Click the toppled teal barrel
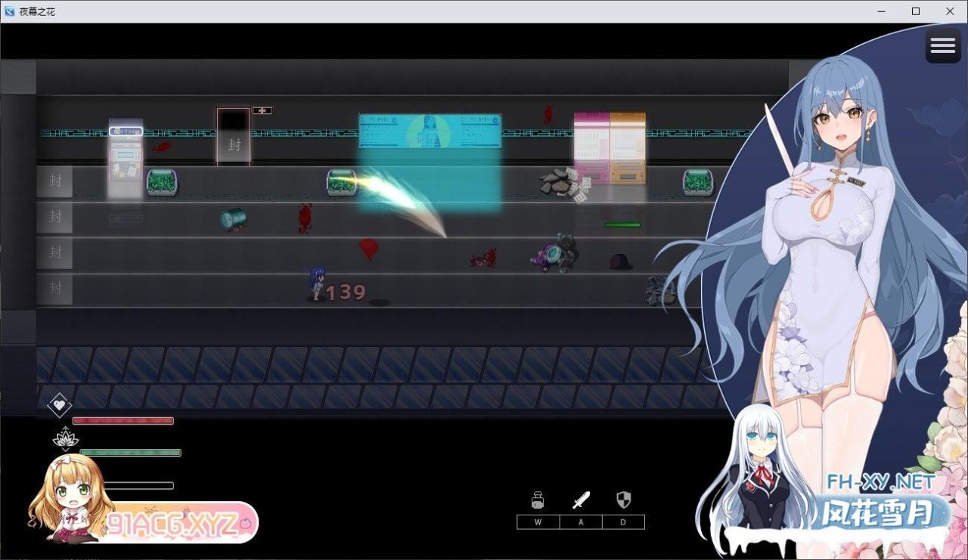 point(234,218)
